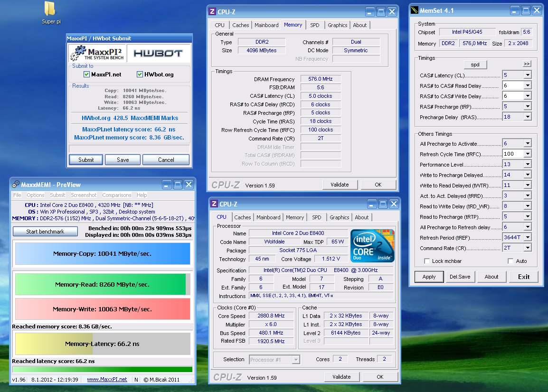
Task: Open Precharge Delay (tRAS) dropdown
Action: pyautogui.click(x=528, y=117)
